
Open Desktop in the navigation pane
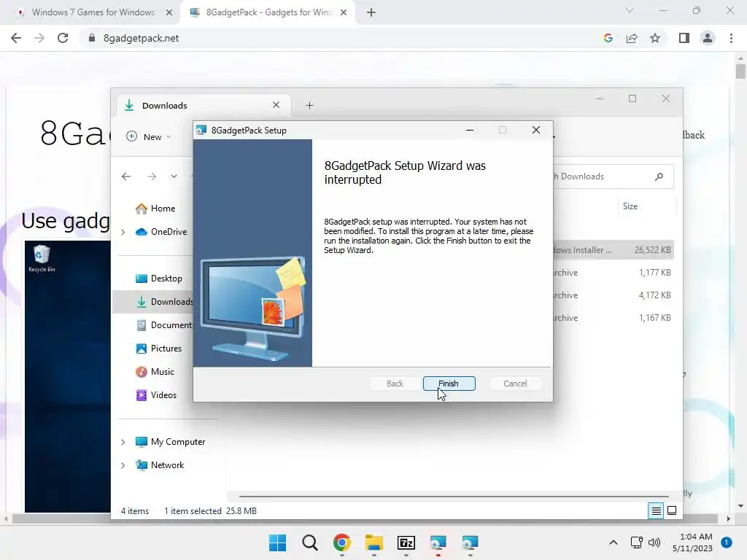158,279
